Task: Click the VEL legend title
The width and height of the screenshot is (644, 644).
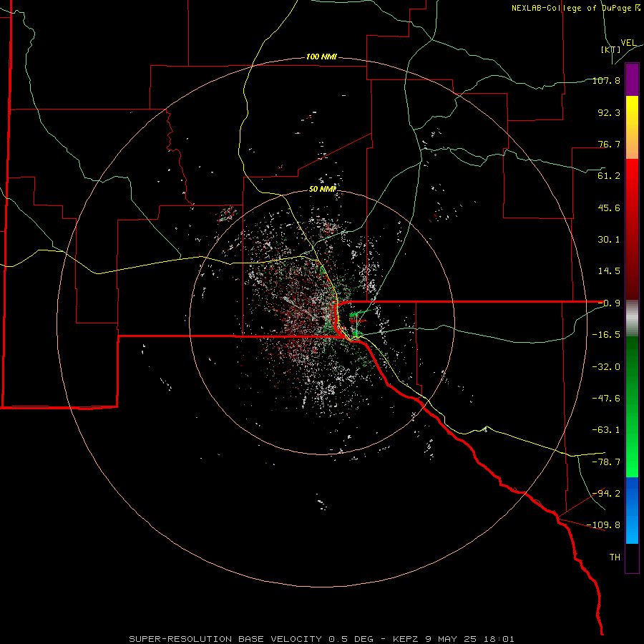Action: click(628, 43)
